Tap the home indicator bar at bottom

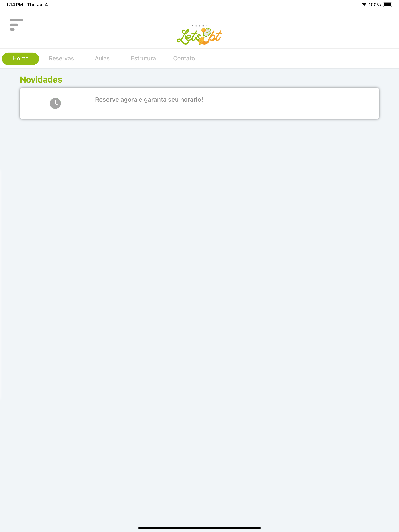click(x=199, y=528)
